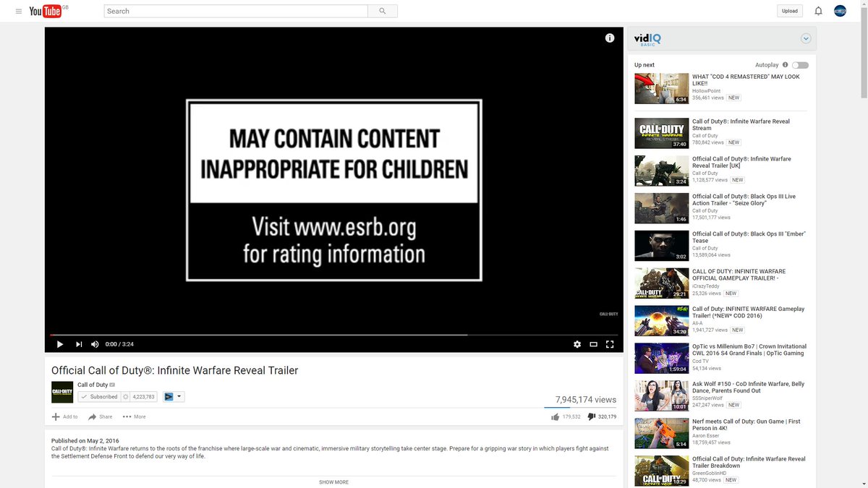Open Infinite Warfare Reveal Trailer Breakdown video

tap(749, 462)
